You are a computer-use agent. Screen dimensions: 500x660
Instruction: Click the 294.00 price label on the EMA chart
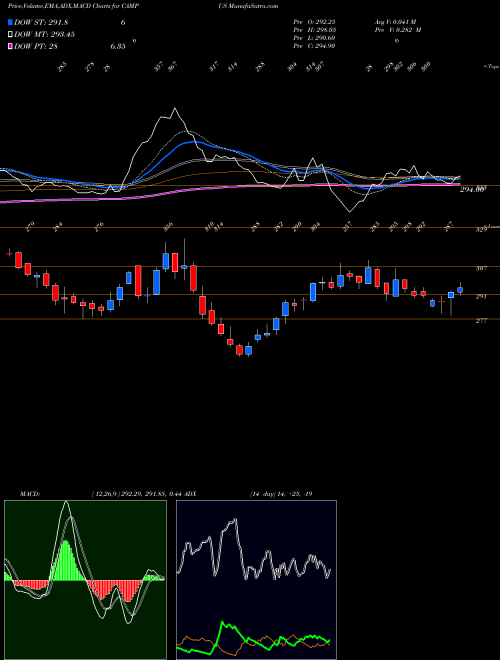coord(472,190)
